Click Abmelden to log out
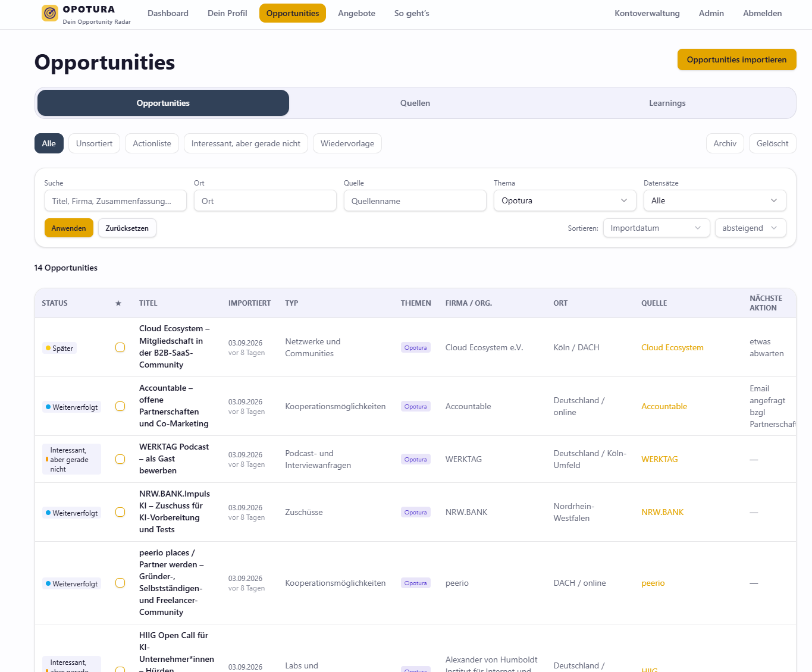Image resolution: width=812 pixels, height=672 pixels. [x=763, y=13]
